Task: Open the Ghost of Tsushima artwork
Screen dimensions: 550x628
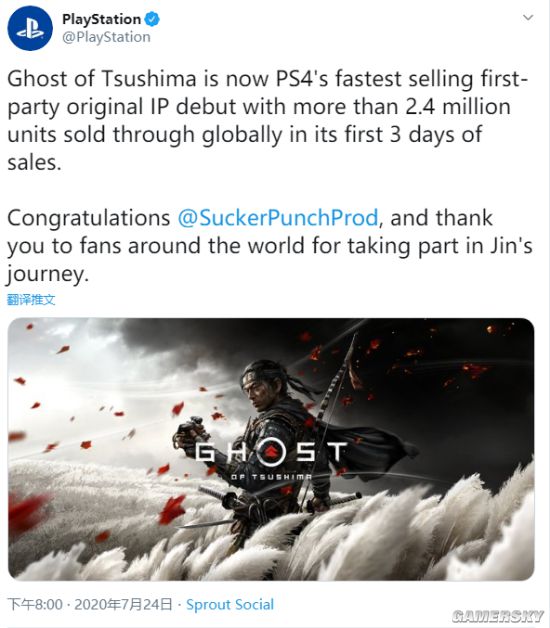Action: click(x=271, y=449)
